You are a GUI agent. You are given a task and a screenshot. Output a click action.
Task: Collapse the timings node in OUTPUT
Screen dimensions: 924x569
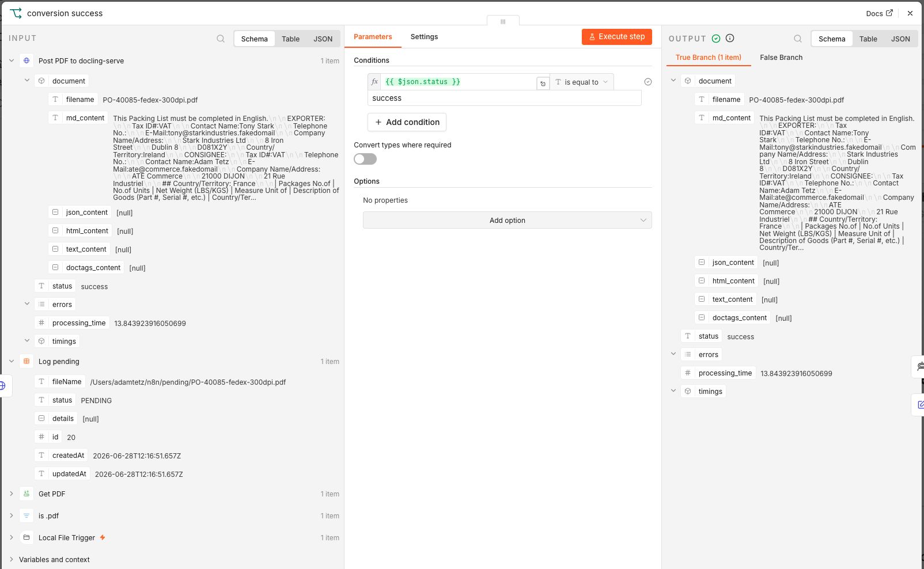(x=673, y=391)
